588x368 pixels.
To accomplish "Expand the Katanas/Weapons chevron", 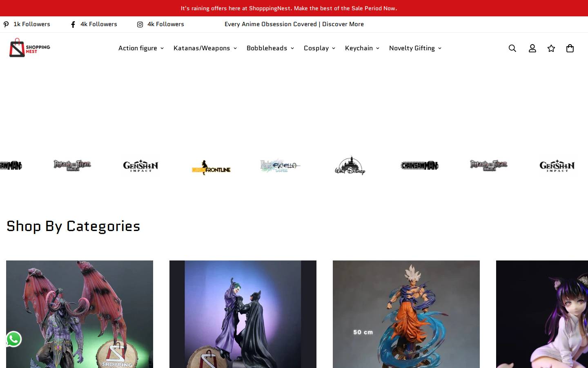I will [x=235, y=48].
